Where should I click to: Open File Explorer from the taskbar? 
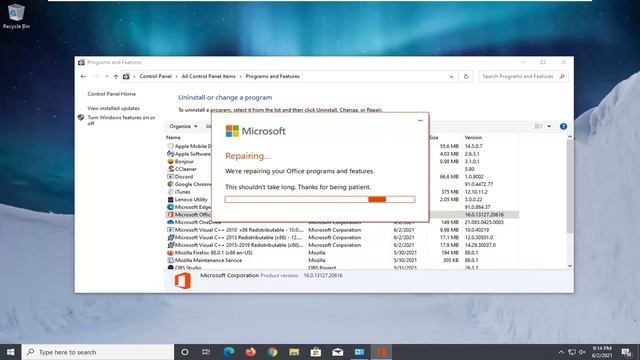tap(294, 352)
